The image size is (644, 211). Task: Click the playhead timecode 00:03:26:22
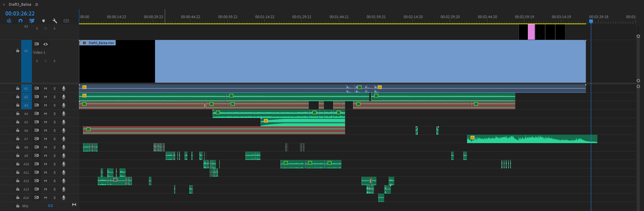[x=20, y=13]
